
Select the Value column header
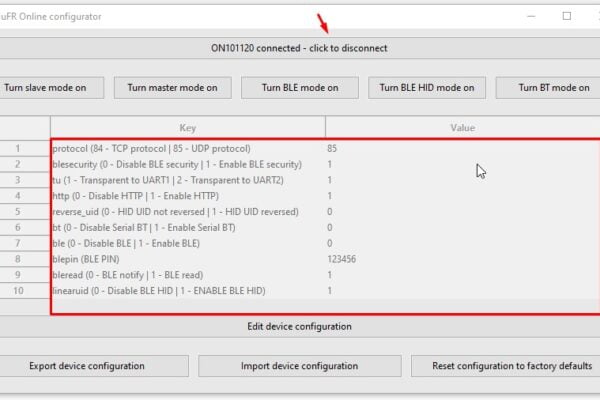(x=463, y=127)
